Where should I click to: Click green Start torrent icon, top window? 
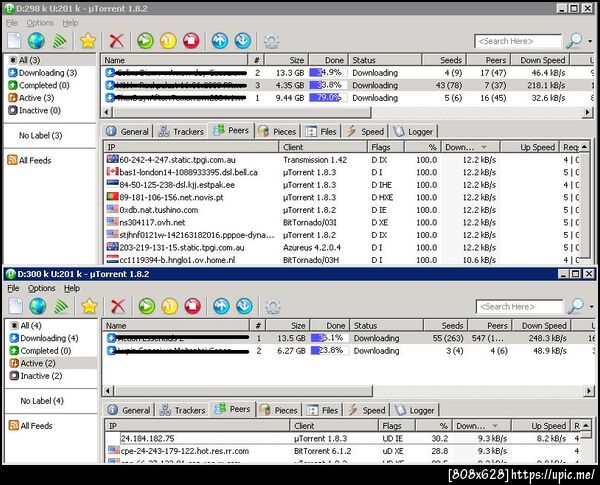point(145,41)
